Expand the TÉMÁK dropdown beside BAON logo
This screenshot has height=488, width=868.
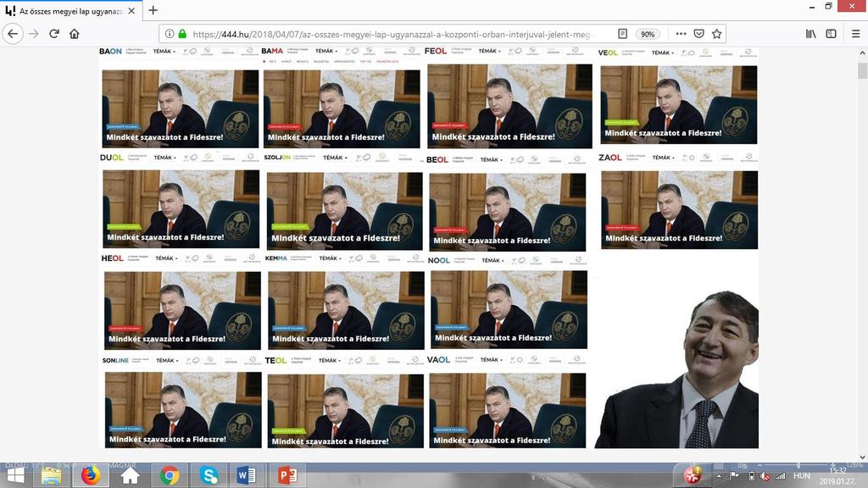(164, 52)
